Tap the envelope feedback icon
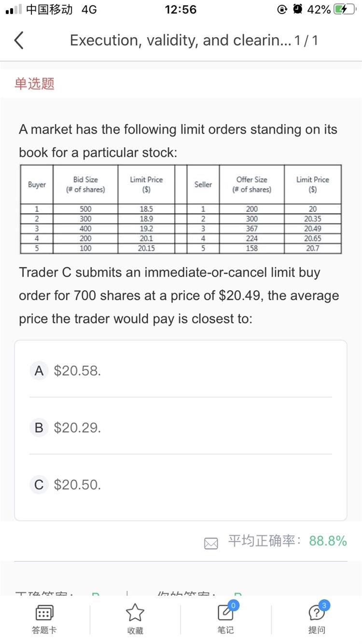This screenshot has width=362, height=644. (x=211, y=544)
